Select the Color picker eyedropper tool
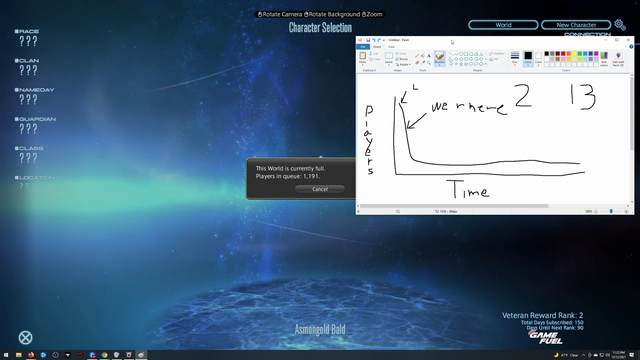The width and height of the screenshot is (640, 360). click(423, 63)
